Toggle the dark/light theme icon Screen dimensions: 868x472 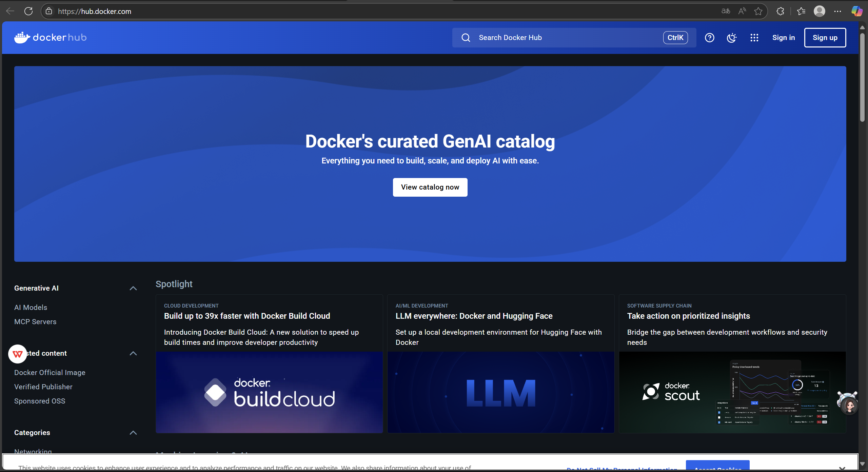732,38
